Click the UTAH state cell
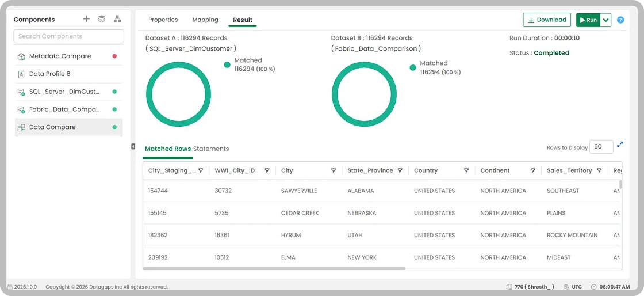The image size is (644, 296). (x=355, y=235)
